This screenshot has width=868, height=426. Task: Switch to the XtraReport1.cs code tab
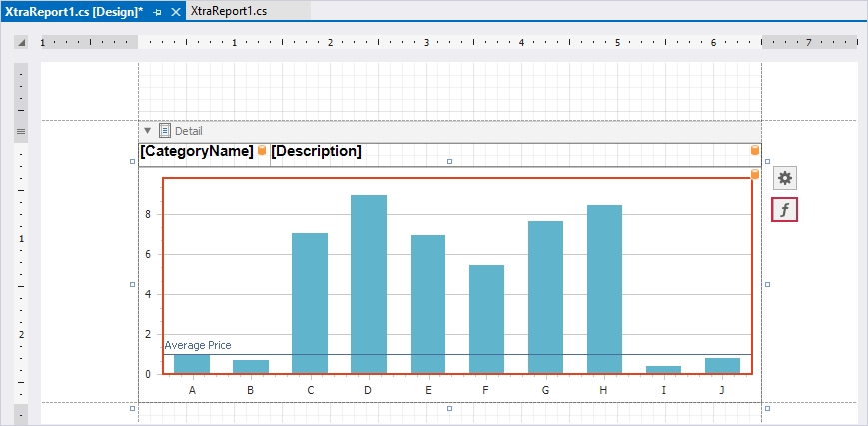point(234,11)
